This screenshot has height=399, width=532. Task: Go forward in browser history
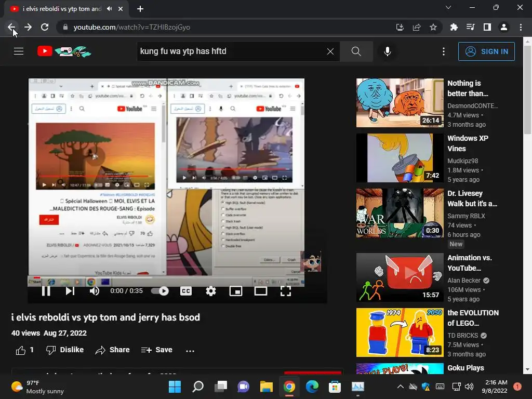click(x=28, y=27)
